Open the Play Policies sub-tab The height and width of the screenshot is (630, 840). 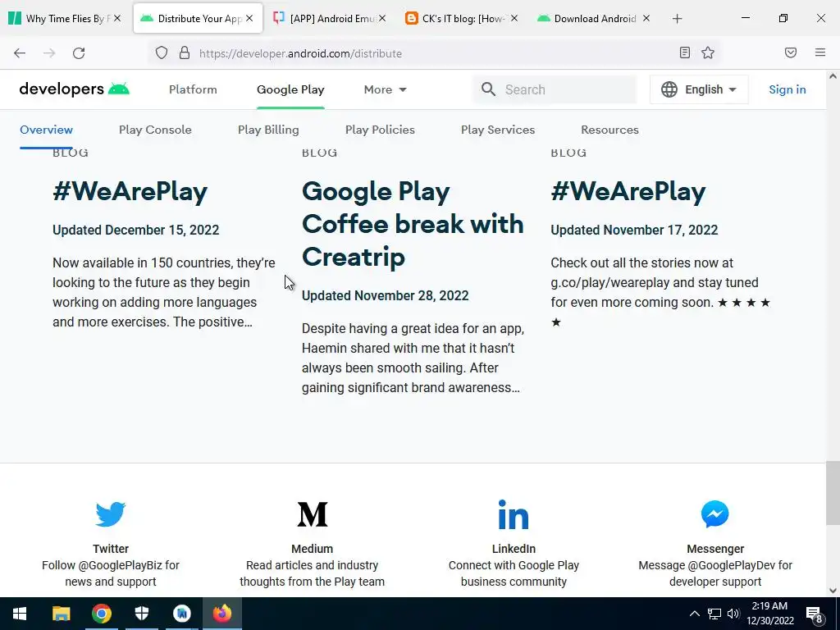pos(380,130)
